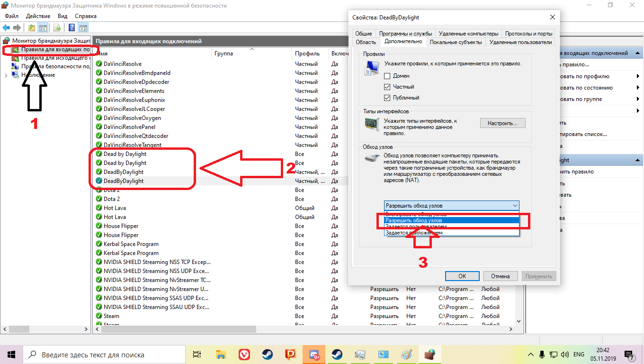Open Discord with 9+ badge on the taskbar
This screenshot has width=644, height=364.
tap(313, 355)
